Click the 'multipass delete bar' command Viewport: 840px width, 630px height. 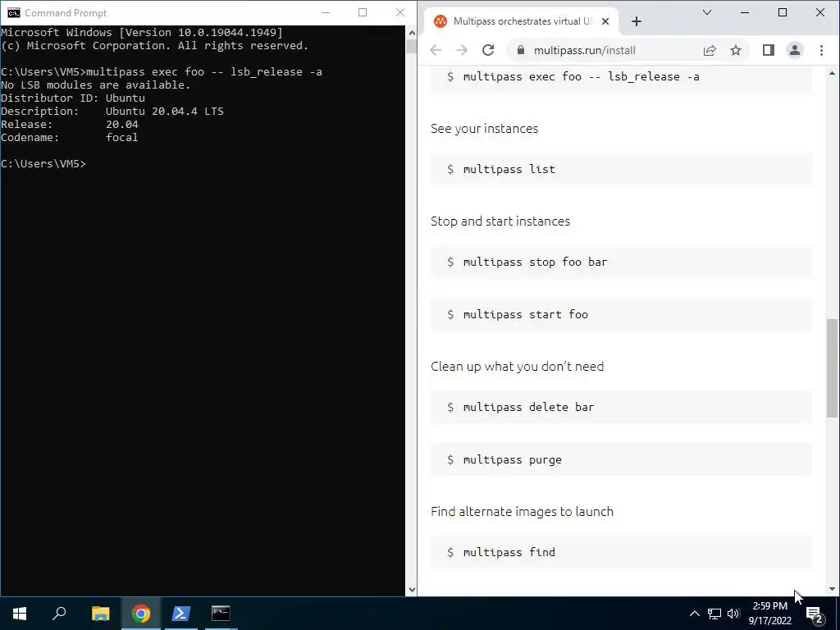point(528,407)
